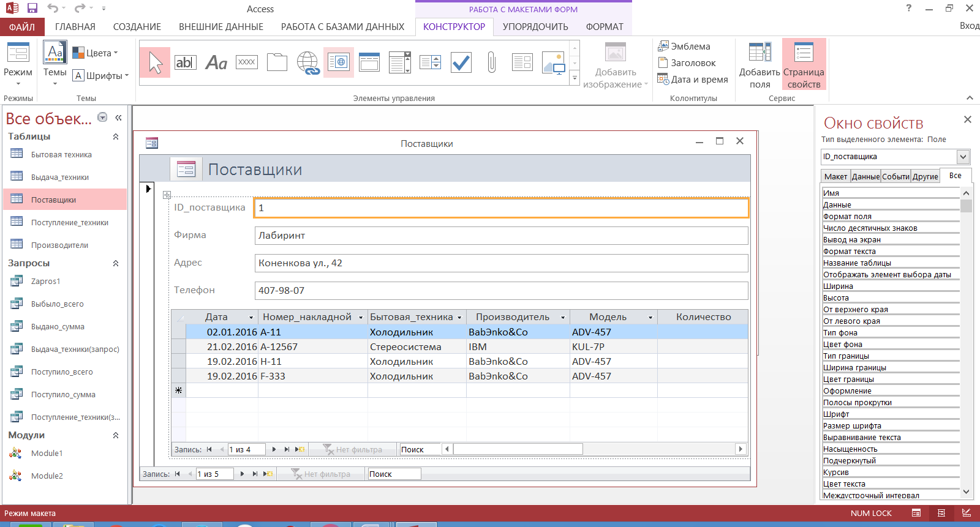
Task: Open the Themes (Темы) gallery
Action: 55,64
